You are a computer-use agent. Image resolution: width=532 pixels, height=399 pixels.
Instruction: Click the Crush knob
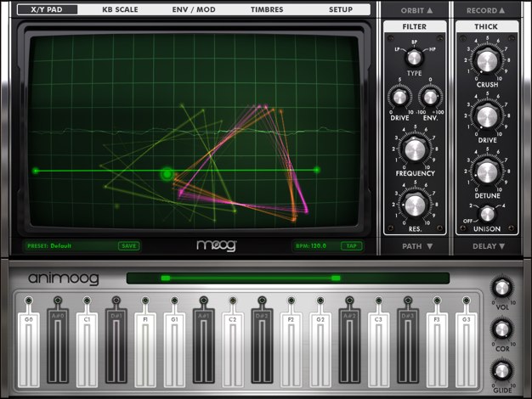[x=487, y=60]
